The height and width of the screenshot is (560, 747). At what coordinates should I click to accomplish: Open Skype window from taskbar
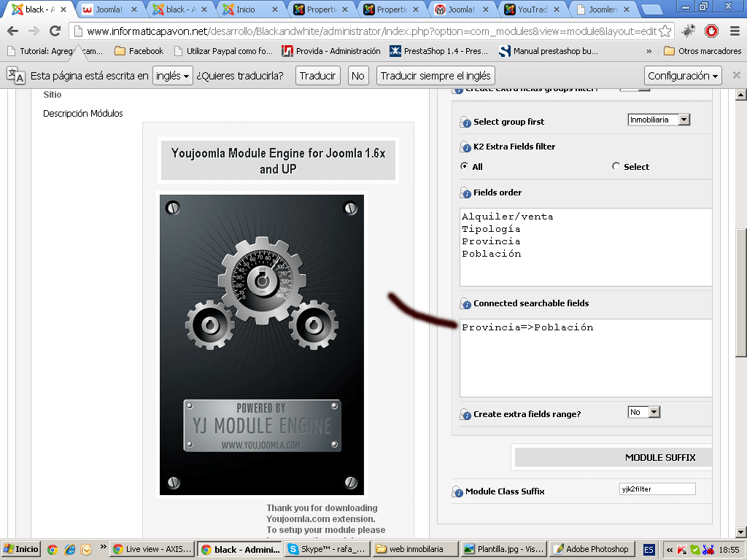(326, 549)
